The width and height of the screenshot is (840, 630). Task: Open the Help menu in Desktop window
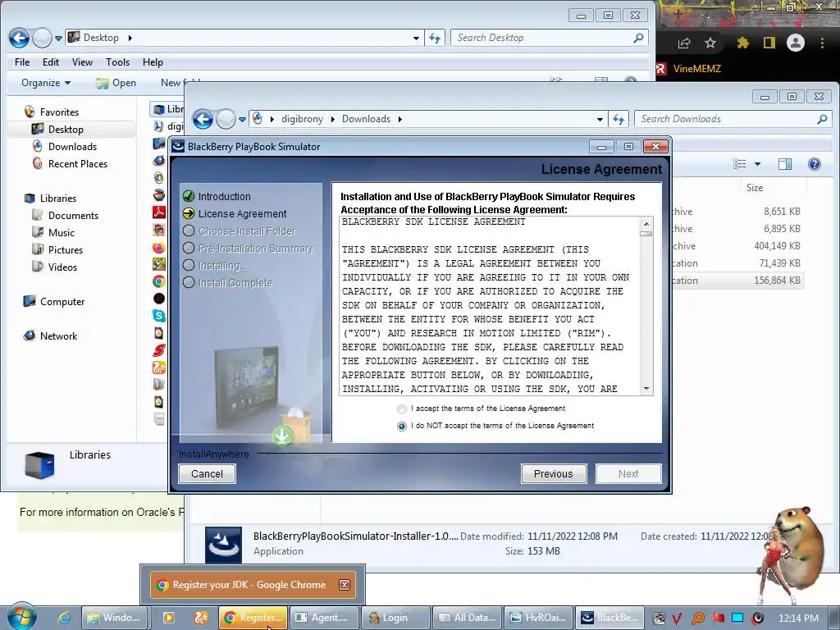point(153,62)
